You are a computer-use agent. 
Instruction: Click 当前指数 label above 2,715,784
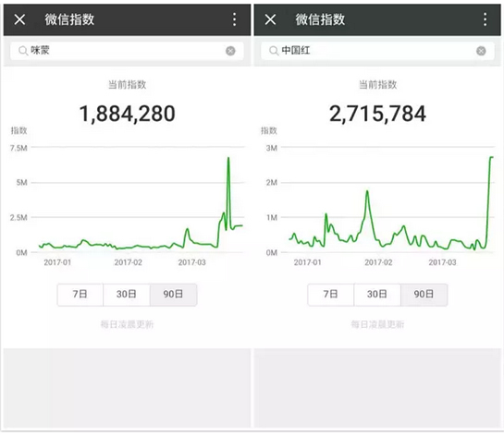pyautogui.click(x=377, y=85)
